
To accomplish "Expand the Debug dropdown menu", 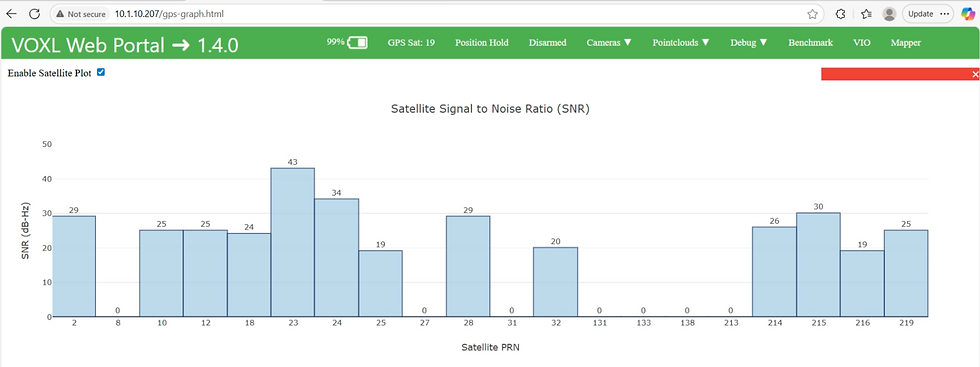I will pos(749,43).
